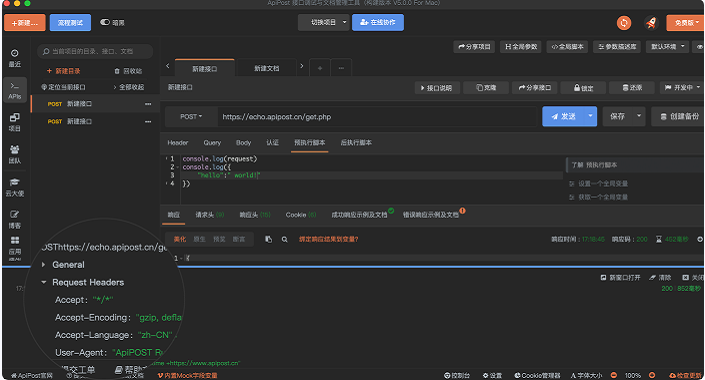
Task: Click the blue 发送 send button
Action: 563,116
